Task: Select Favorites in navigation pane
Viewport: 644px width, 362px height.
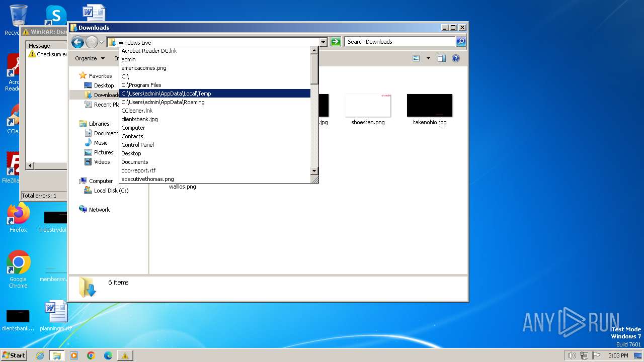Action: coord(100,76)
